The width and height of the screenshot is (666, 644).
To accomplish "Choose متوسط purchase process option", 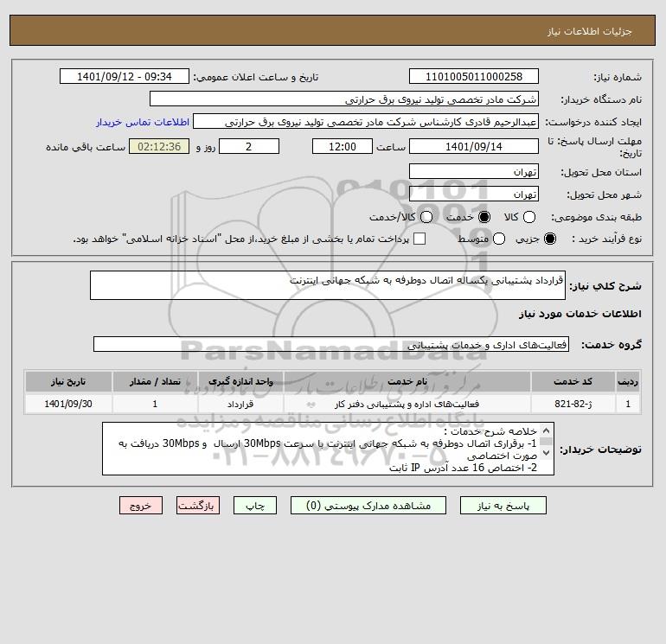I will click(x=499, y=239).
